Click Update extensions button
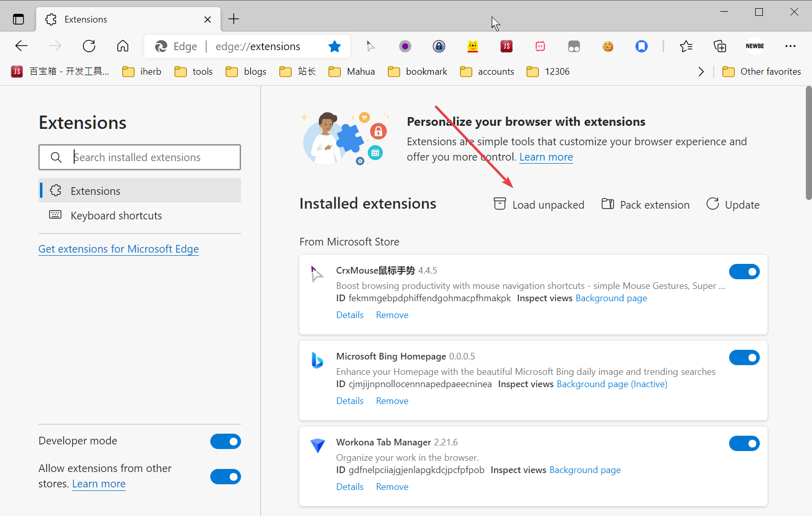This screenshot has width=812, height=516. [733, 205]
